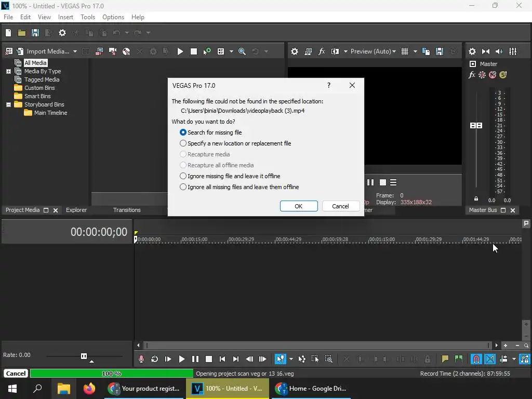Screen dimensions: 532x399
Task: Click the timeline Record microphone icon
Action: tap(141, 359)
